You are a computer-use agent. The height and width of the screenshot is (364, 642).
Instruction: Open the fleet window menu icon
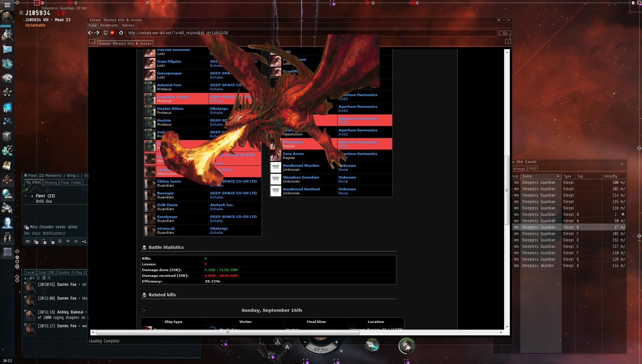point(26,175)
